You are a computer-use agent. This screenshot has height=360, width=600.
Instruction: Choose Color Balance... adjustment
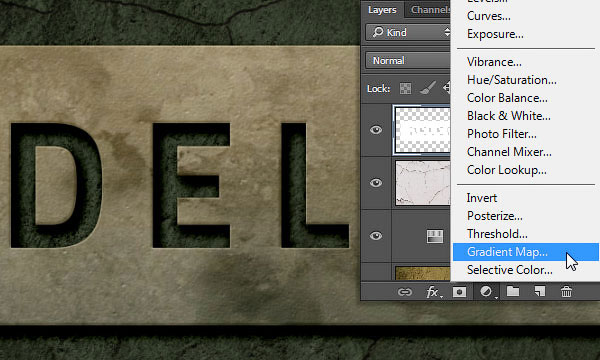pyautogui.click(x=507, y=98)
